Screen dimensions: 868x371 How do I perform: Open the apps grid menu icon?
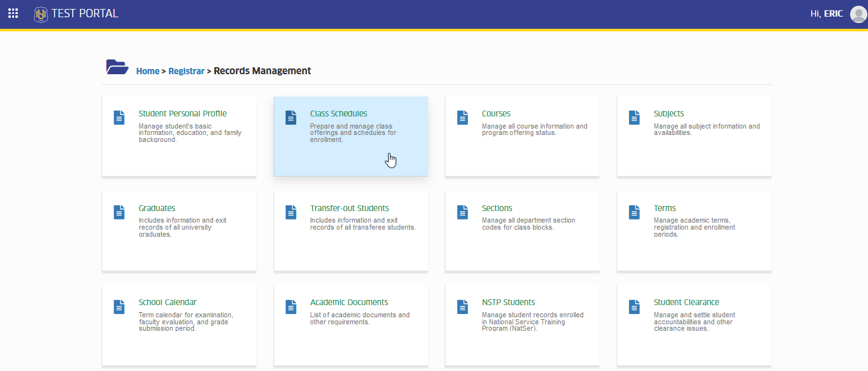(x=13, y=13)
